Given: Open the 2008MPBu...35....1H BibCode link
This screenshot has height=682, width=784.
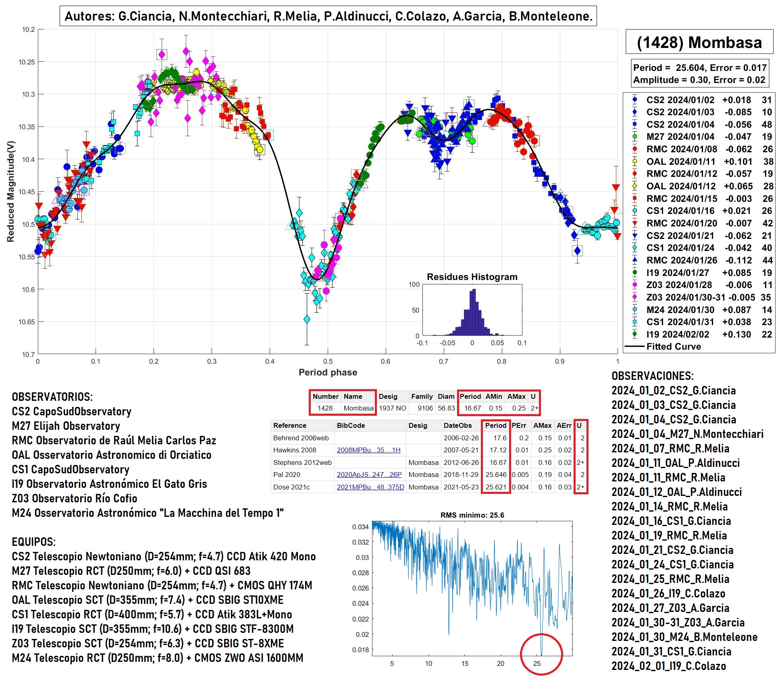Looking at the screenshot, I should pos(368,450).
